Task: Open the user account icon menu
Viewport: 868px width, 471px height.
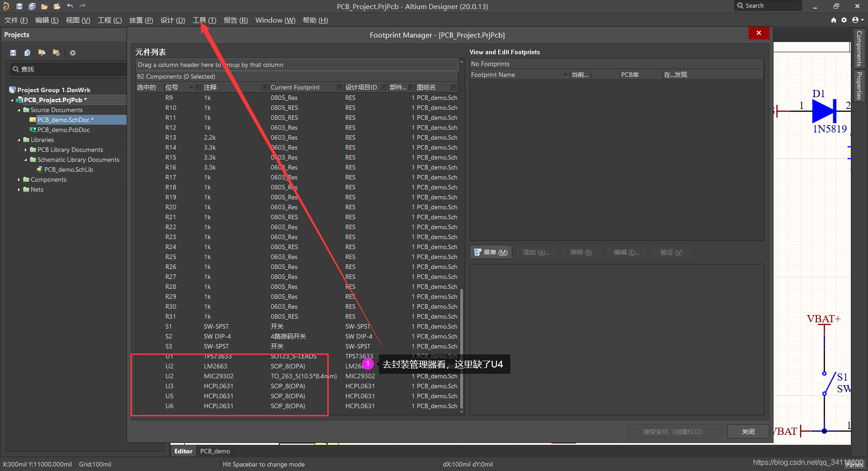Action: coord(857,20)
